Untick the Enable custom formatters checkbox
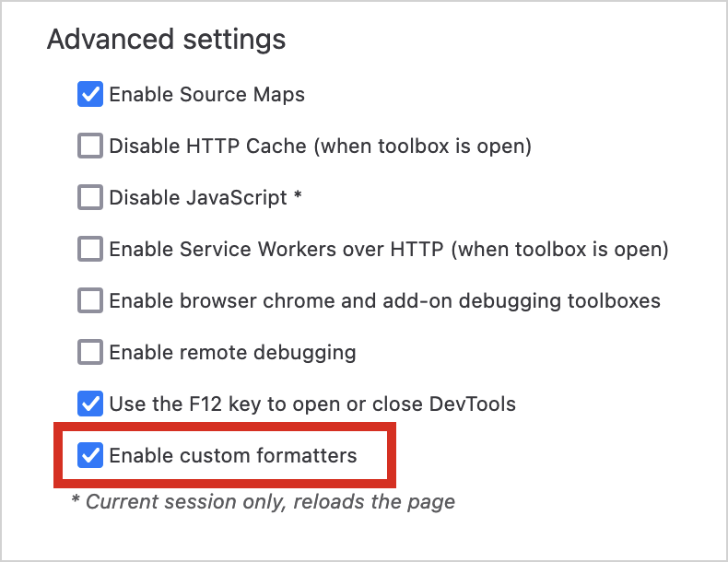 pyautogui.click(x=90, y=455)
